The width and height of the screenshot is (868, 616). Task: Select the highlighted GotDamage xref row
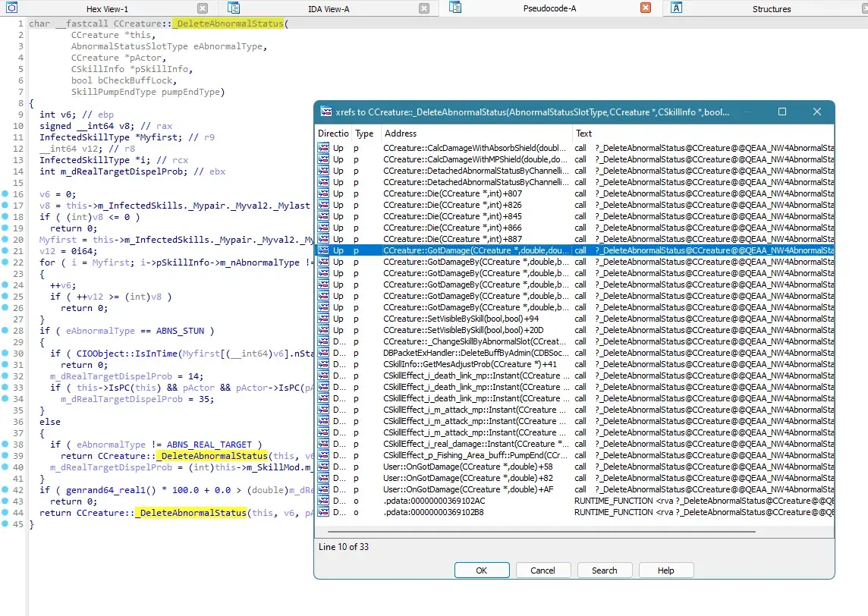[x=574, y=250]
